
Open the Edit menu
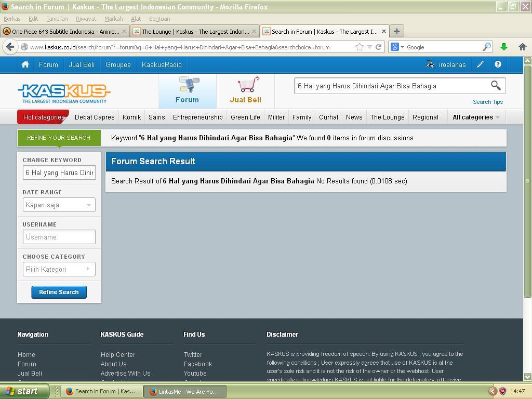33,19
